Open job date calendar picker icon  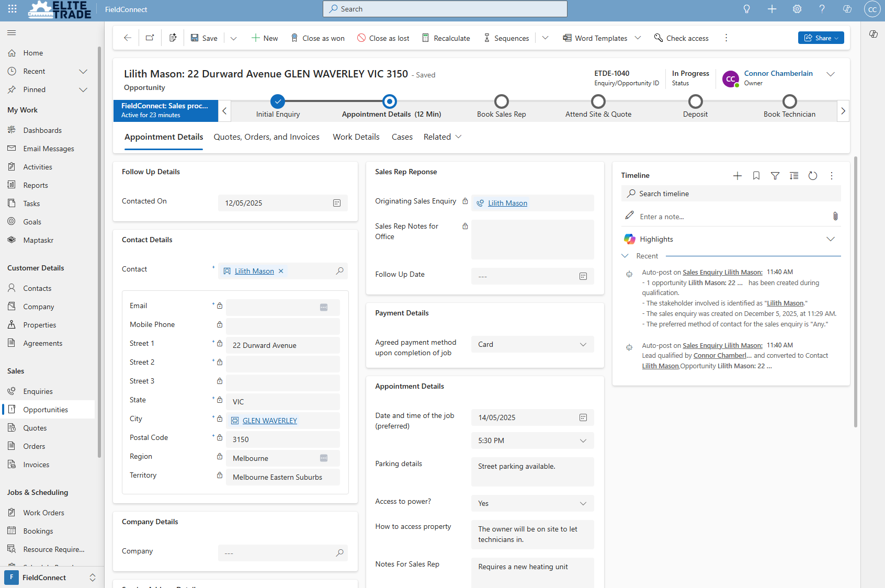(583, 417)
